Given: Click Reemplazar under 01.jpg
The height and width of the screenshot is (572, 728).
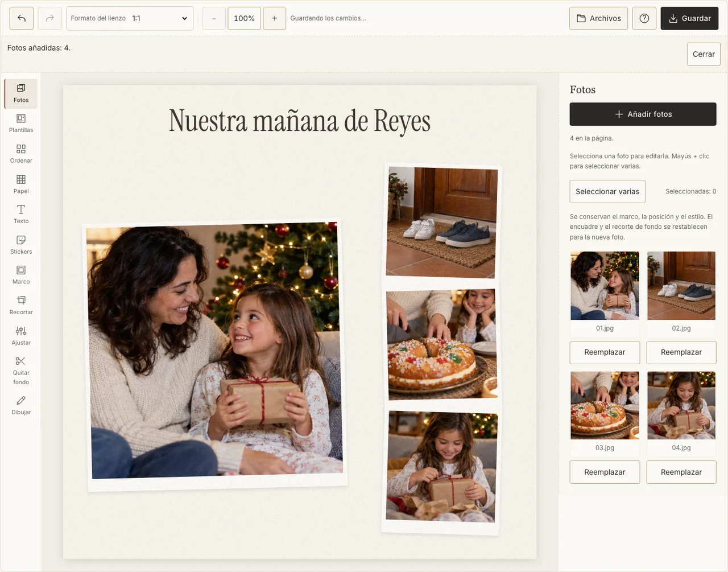Looking at the screenshot, I should pos(605,352).
